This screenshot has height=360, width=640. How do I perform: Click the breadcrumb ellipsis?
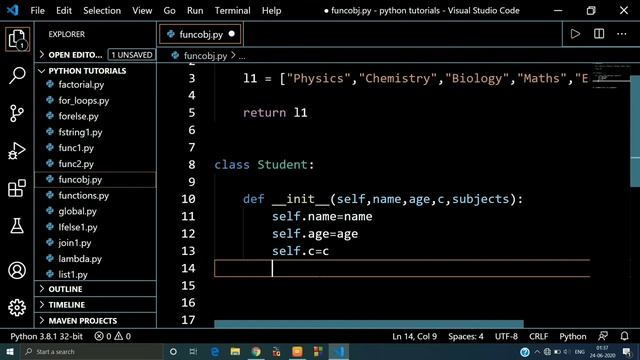[242, 56]
